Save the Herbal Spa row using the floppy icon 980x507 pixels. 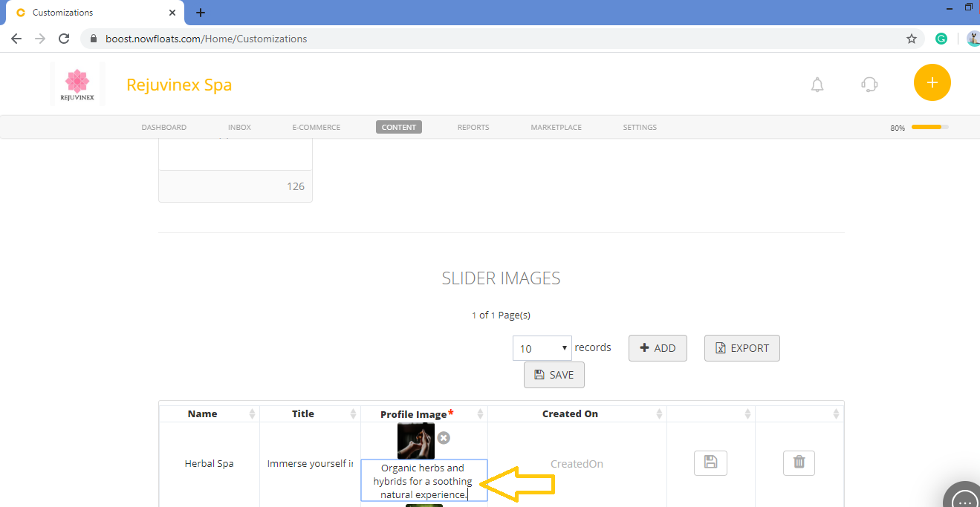pos(710,462)
